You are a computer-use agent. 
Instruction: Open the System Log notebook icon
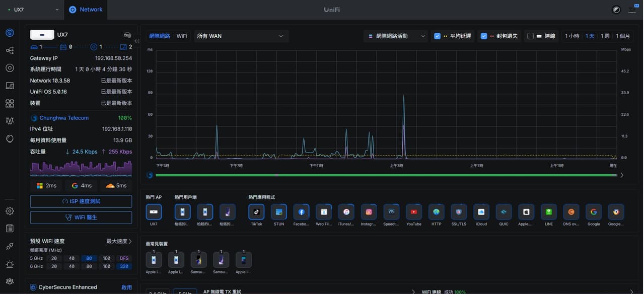click(10, 229)
